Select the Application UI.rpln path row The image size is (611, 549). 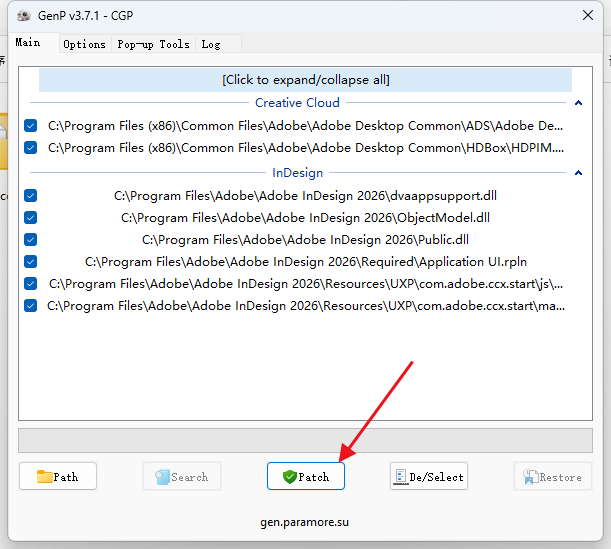coord(306,261)
